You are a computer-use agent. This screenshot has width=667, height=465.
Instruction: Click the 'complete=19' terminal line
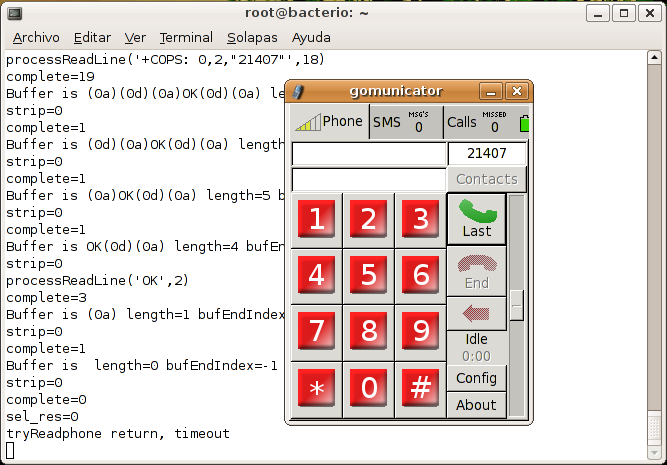pos(50,77)
